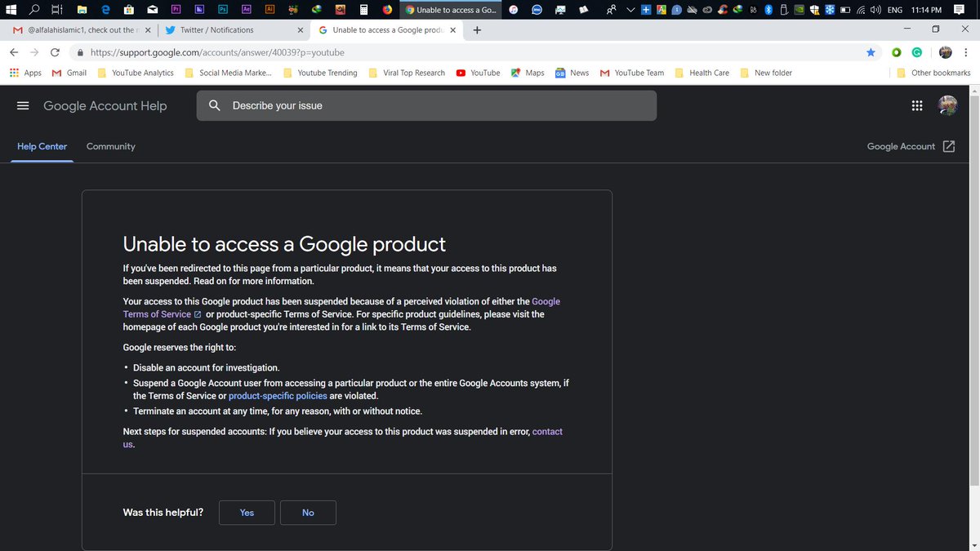Go back in browser history
Screen dimensions: 980x551
[14, 52]
